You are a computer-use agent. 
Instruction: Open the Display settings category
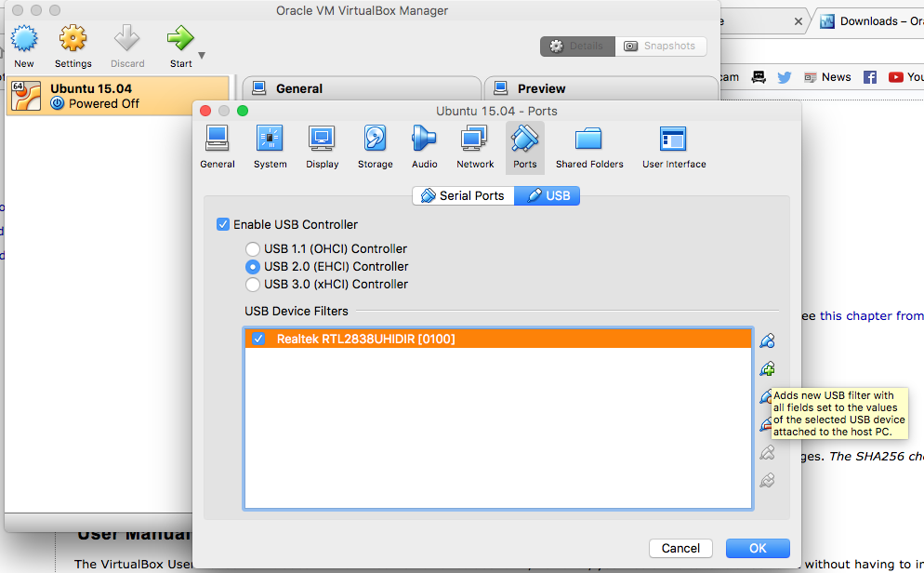coord(322,147)
